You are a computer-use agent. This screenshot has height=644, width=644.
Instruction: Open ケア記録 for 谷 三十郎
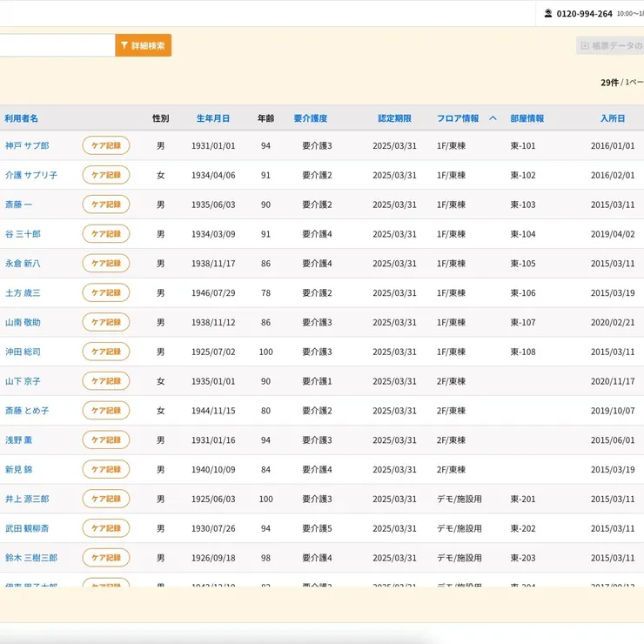(x=106, y=234)
